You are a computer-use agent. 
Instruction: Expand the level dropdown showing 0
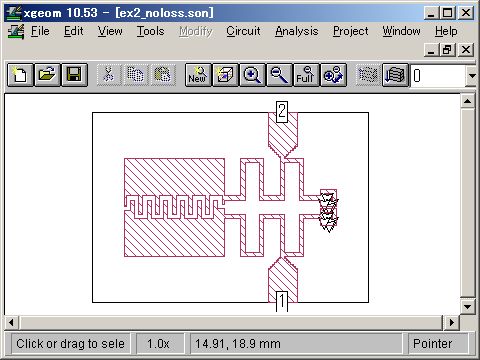tap(471, 76)
